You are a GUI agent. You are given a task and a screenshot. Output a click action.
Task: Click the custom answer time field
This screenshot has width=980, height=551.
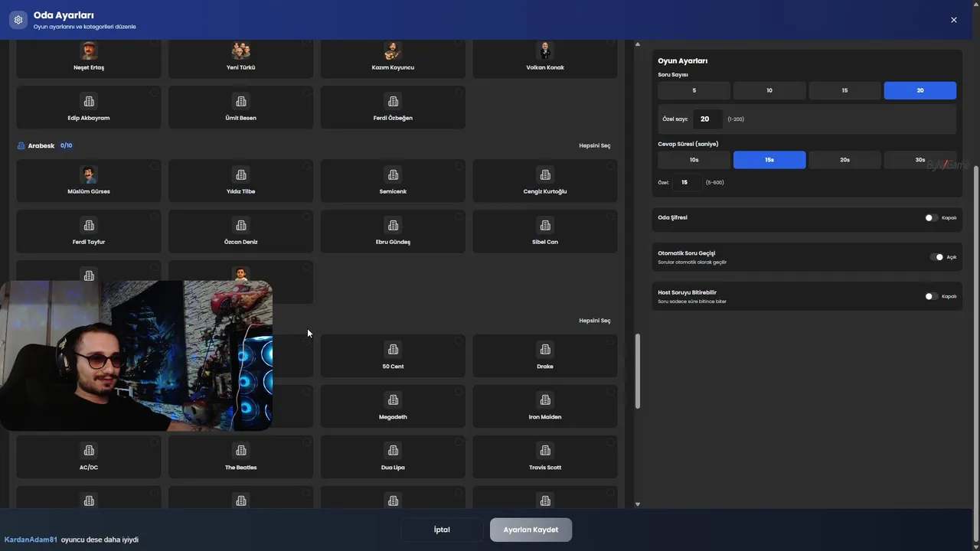[687, 182]
